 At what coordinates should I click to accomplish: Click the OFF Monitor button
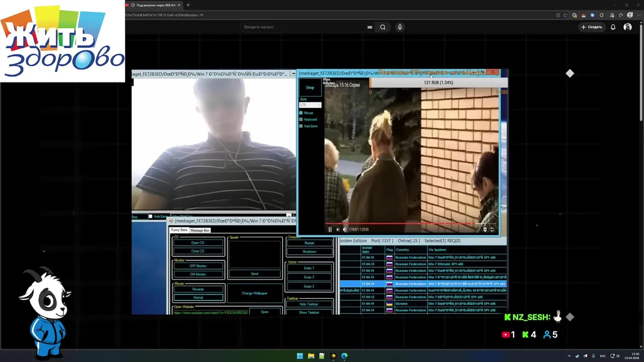(198, 265)
